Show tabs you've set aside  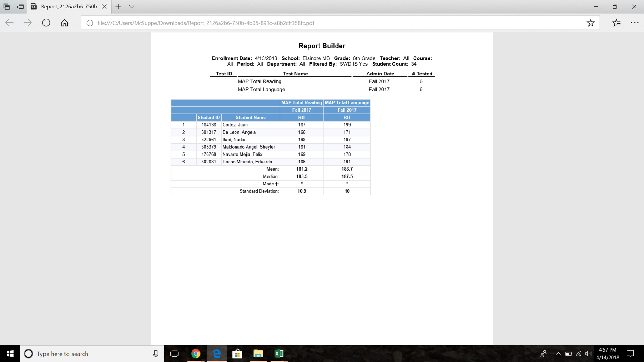click(7, 7)
